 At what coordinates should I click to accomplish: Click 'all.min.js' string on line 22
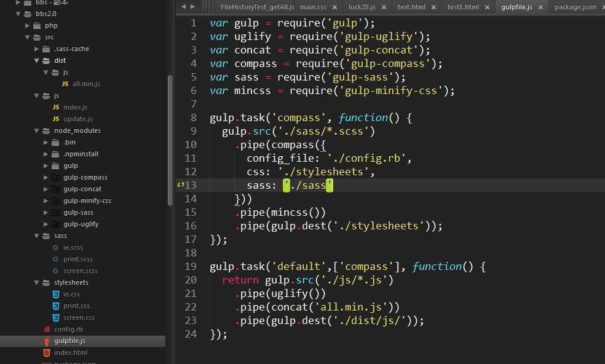[x=350, y=307]
